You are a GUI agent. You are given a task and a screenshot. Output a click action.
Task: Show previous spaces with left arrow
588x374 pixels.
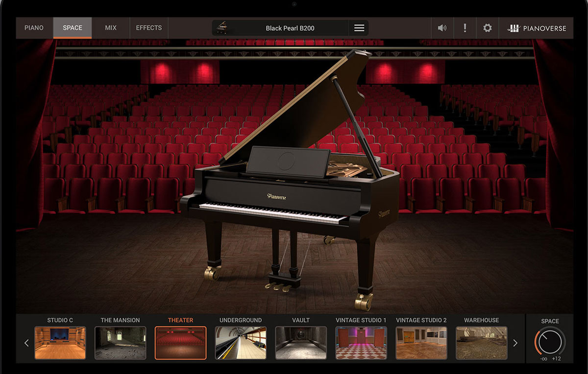click(26, 343)
